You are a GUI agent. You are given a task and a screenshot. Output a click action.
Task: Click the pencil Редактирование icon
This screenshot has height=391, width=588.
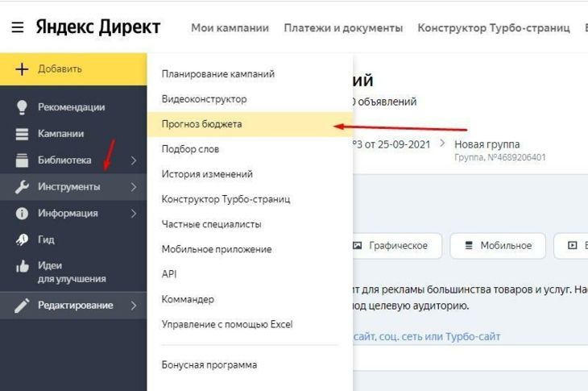pos(22,306)
